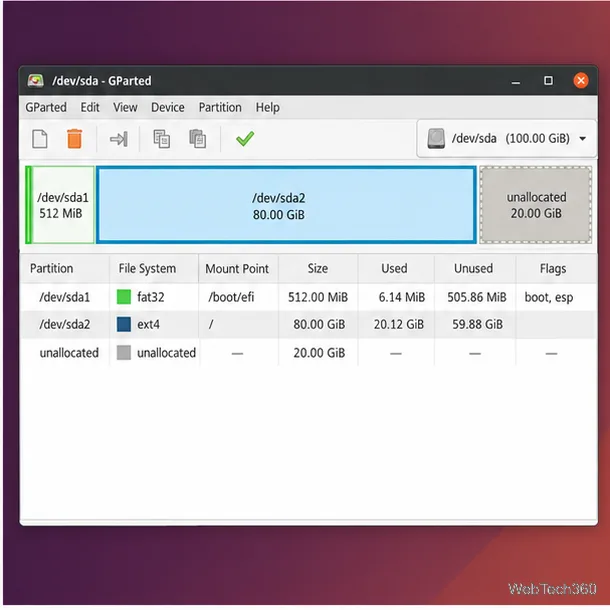Click the ext4 file system label
Screen dimensions: 610x610
(x=148, y=324)
